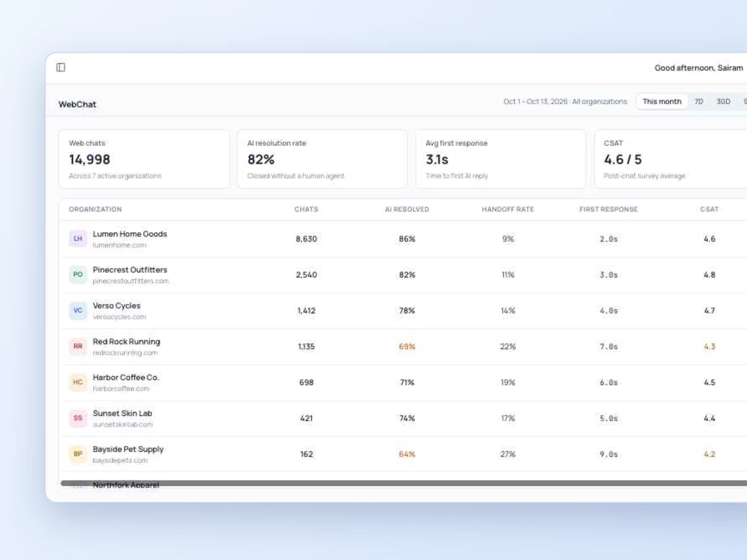Viewport: 747px width, 560px height.
Task: Click the AI resolution rate summary card
Action: (322, 159)
